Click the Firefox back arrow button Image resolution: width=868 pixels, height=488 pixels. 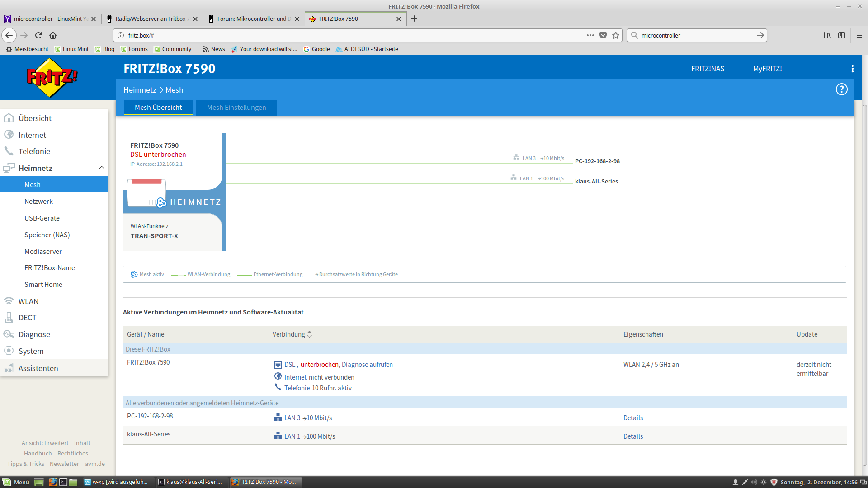(x=9, y=35)
